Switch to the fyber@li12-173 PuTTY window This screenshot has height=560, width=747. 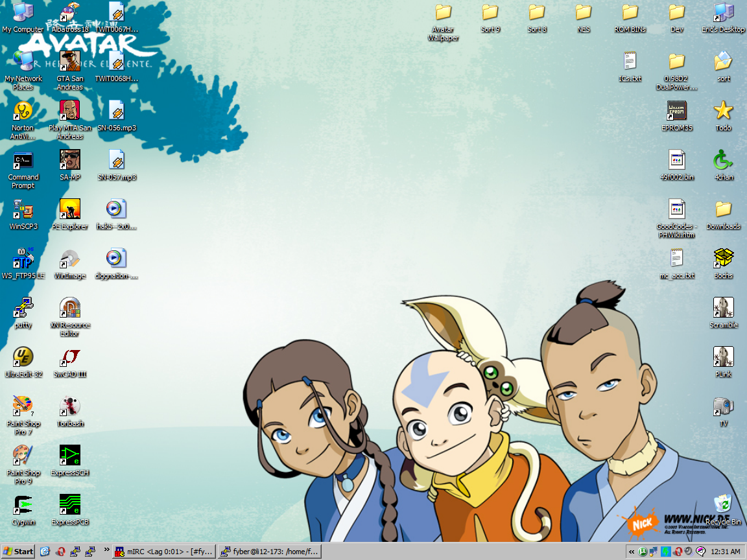click(270, 552)
